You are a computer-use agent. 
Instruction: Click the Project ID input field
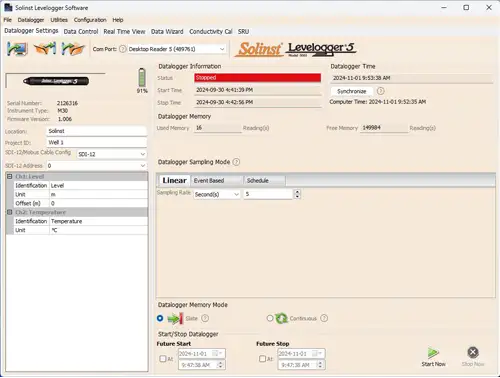coord(96,142)
